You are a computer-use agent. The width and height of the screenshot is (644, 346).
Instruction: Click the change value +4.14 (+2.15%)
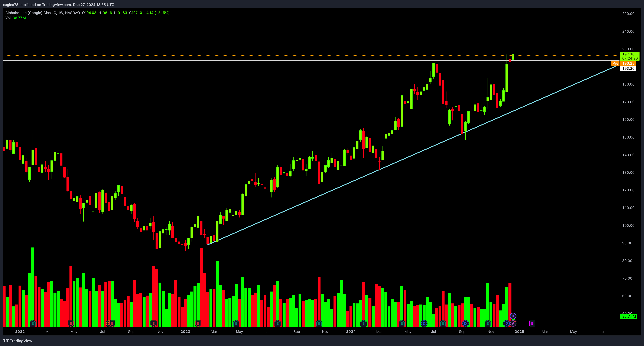tap(157, 13)
